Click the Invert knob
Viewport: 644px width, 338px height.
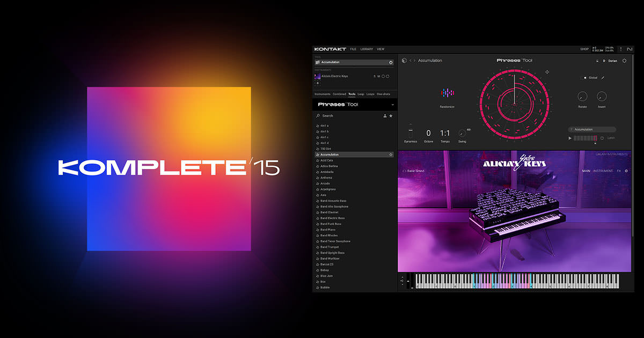pos(602,97)
